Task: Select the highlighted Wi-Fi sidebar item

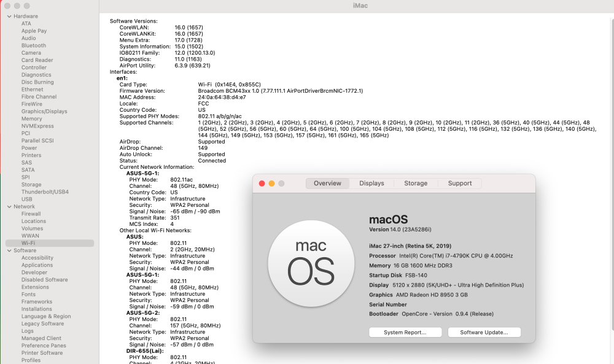Action: tap(50, 243)
